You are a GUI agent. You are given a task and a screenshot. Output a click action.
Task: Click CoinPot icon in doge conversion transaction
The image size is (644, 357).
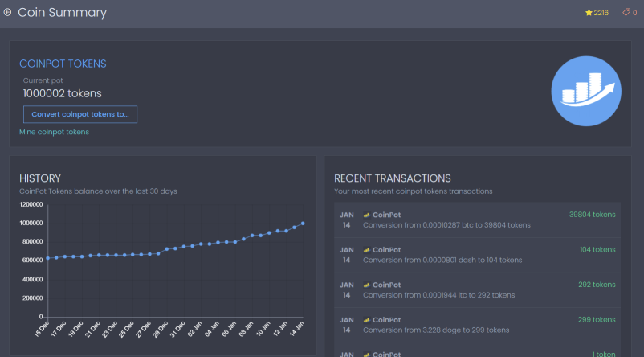pyautogui.click(x=367, y=319)
